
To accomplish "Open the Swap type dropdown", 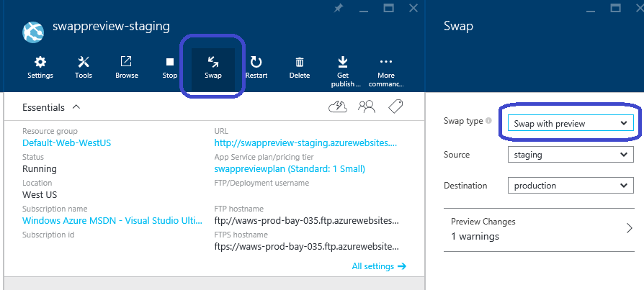I will pyautogui.click(x=571, y=124).
